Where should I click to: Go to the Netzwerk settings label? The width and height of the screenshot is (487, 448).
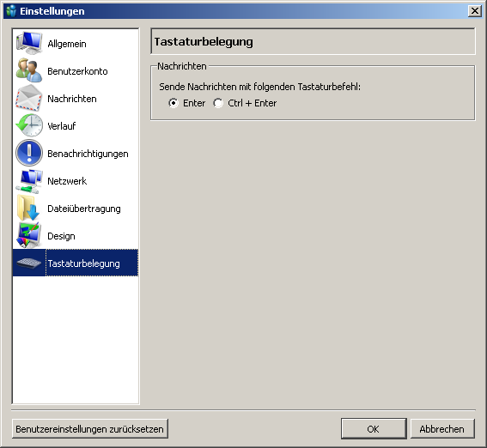click(x=67, y=181)
